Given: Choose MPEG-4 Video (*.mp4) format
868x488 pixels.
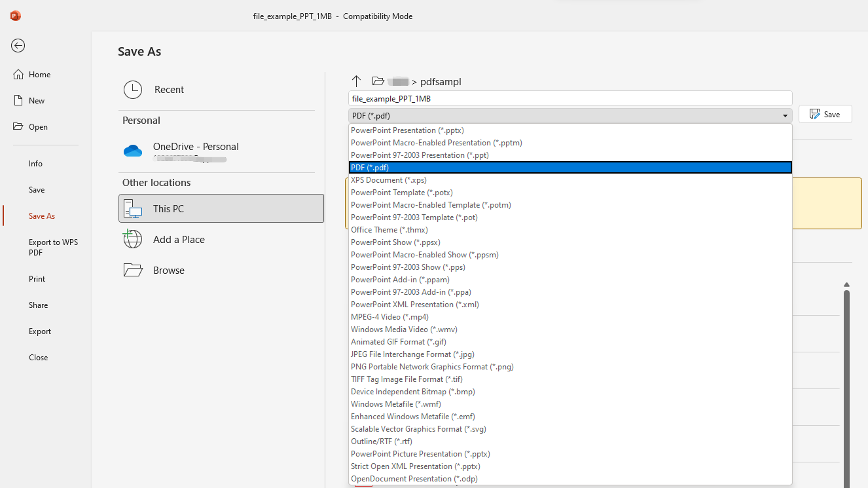Looking at the screenshot, I should coord(389,316).
